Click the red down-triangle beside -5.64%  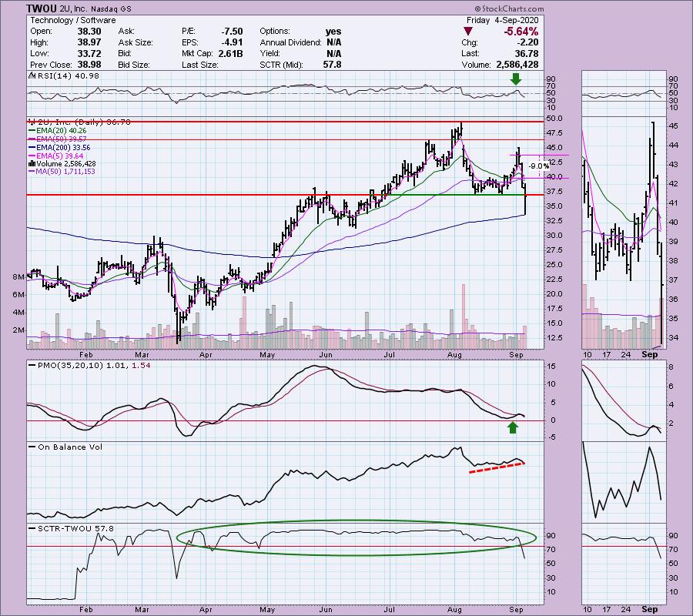468,32
